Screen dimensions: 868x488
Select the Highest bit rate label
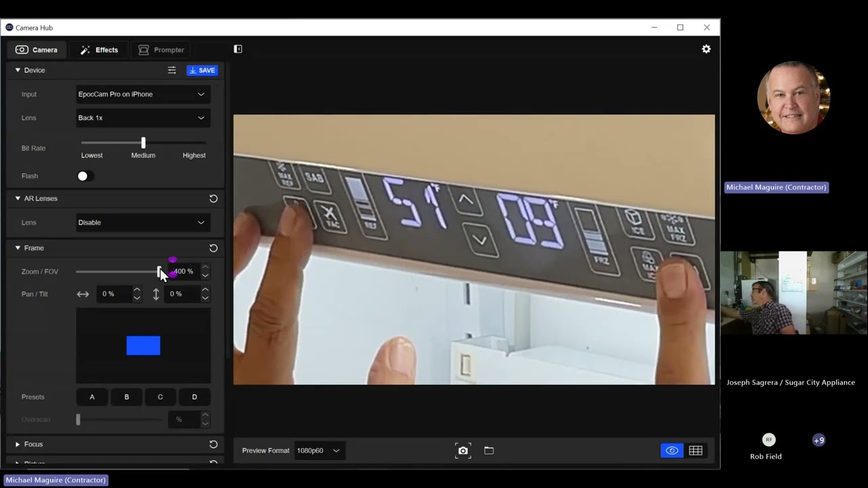coord(194,155)
